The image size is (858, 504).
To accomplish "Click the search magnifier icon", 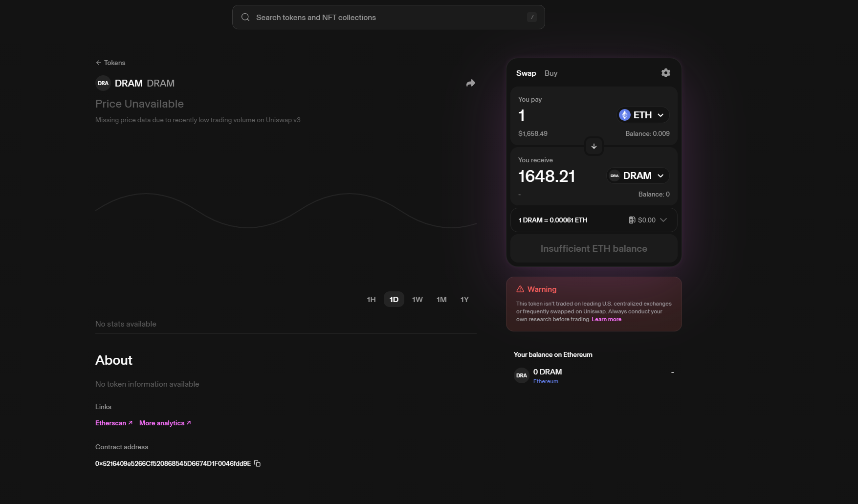I will pyautogui.click(x=245, y=18).
